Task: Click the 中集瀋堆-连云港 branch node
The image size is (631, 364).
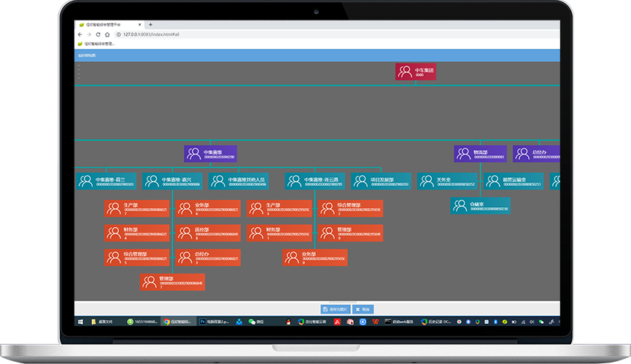Action: tap(315, 181)
